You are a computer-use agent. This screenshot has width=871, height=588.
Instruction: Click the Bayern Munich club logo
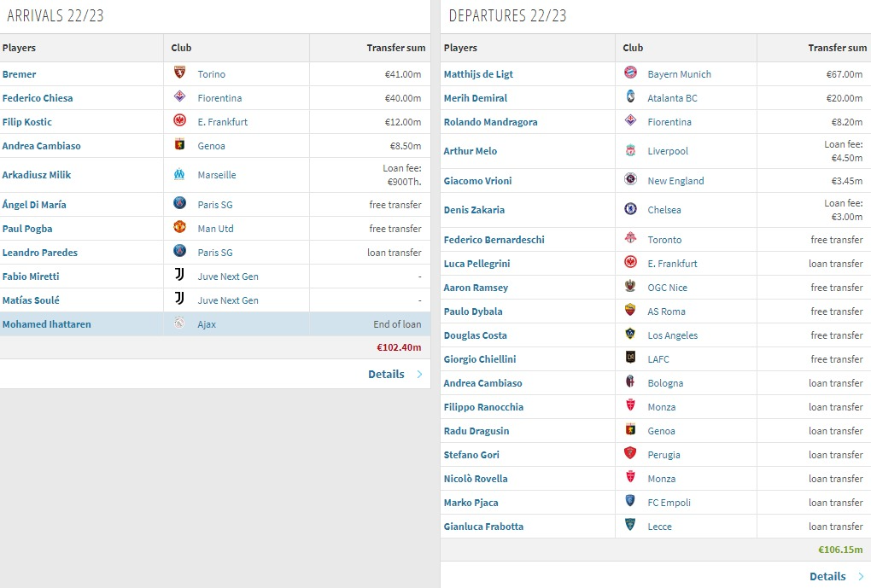click(630, 74)
